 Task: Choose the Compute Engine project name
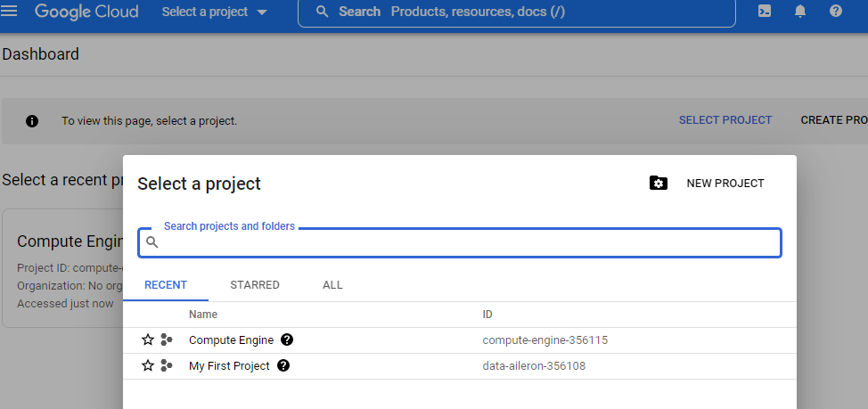tap(232, 339)
